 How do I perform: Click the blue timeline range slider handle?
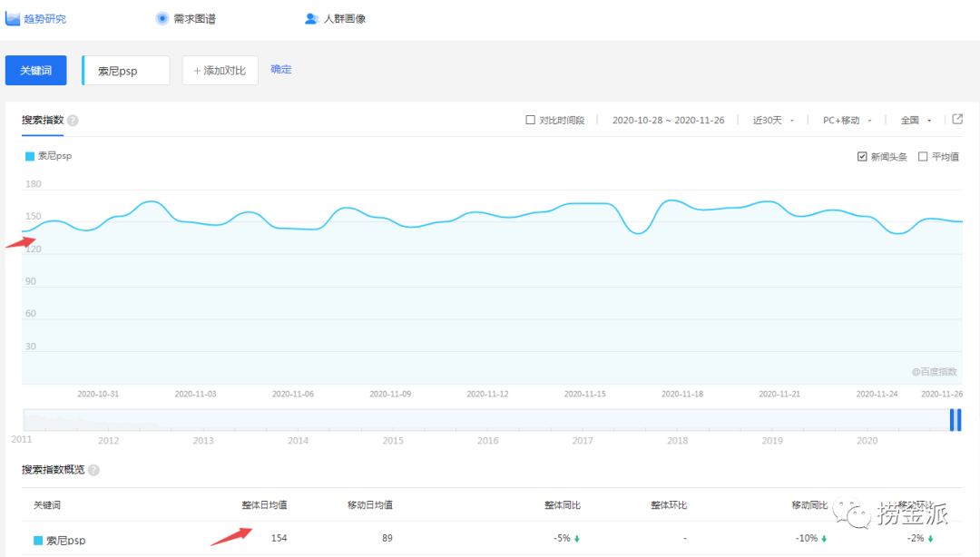[x=955, y=419]
